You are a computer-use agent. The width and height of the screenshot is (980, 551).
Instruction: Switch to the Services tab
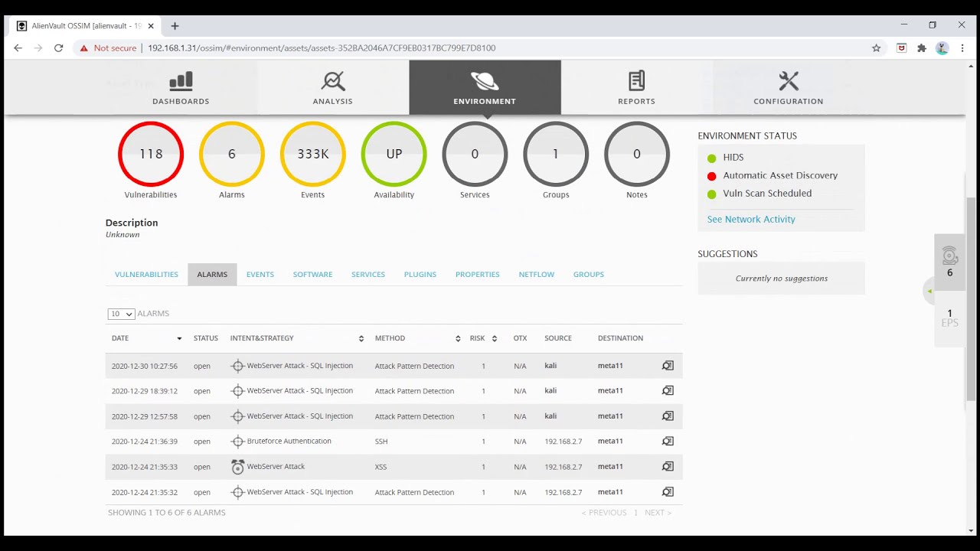point(368,274)
